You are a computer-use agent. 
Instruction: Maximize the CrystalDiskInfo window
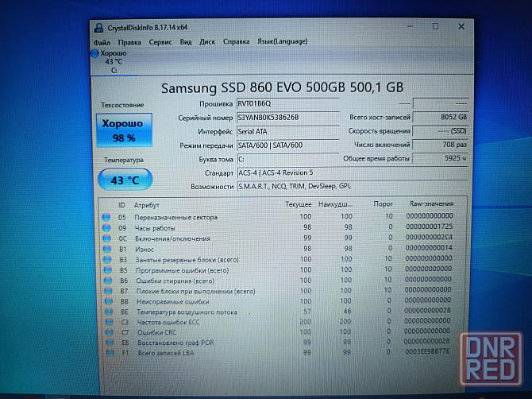click(x=436, y=26)
